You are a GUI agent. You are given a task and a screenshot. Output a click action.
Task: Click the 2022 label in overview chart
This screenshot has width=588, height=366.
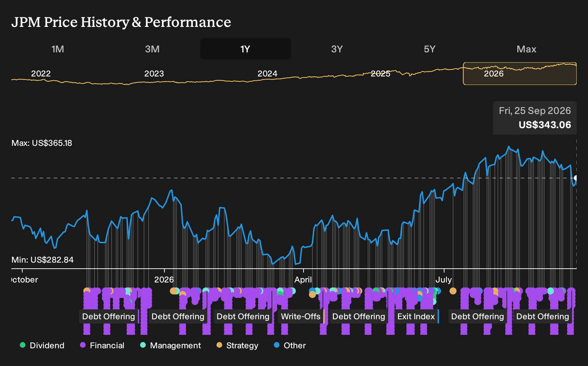(x=41, y=74)
